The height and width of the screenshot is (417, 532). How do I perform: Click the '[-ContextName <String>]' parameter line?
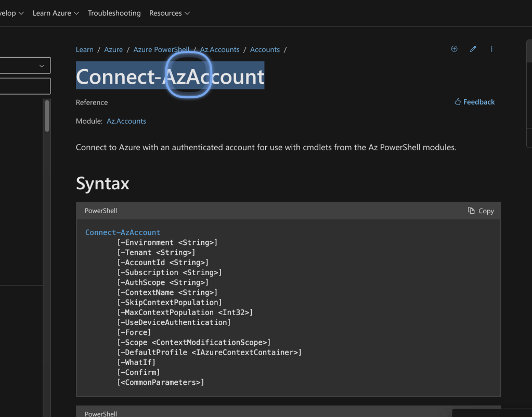[x=167, y=293]
